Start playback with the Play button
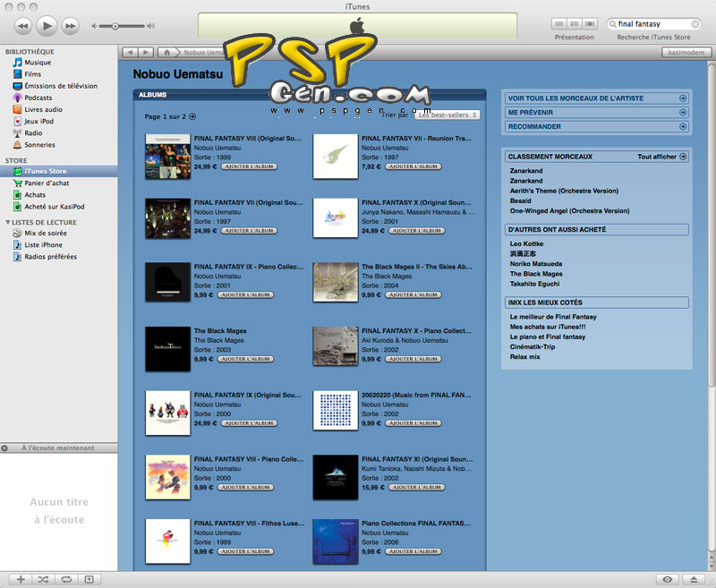The image size is (716, 588). click(x=47, y=26)
